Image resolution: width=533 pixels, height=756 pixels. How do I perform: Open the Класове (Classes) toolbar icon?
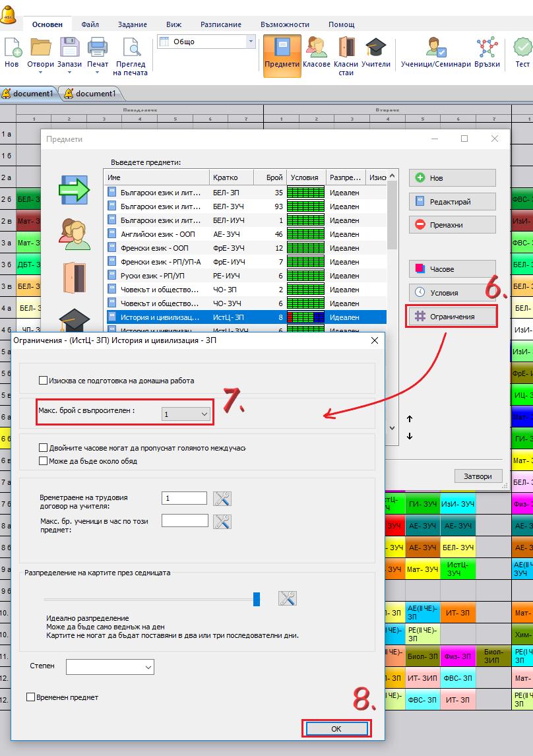(x=317, y=54)
